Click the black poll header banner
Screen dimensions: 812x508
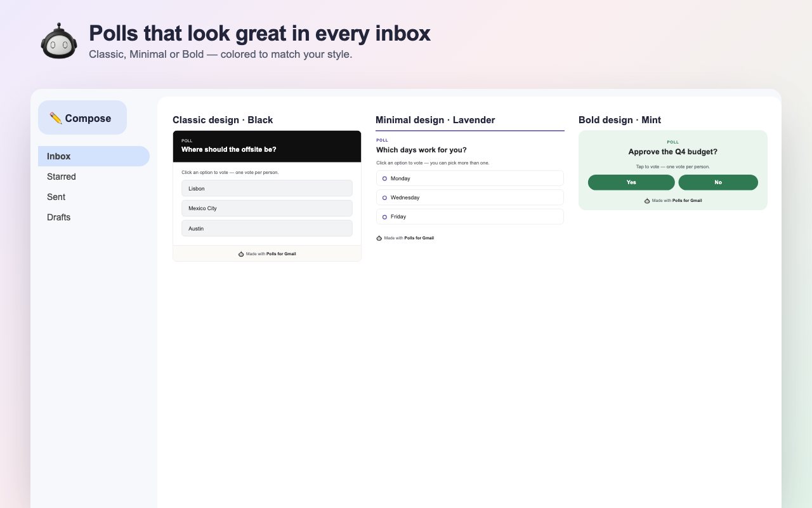click(267, 147)
